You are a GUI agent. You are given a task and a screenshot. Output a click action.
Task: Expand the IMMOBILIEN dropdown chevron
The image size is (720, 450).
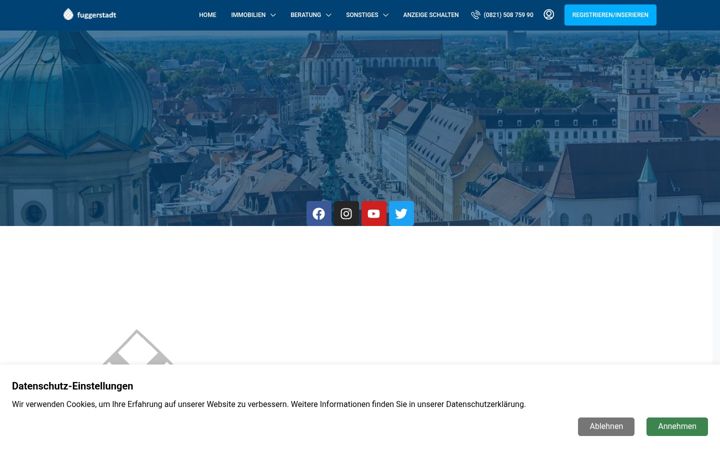point(273,15)
